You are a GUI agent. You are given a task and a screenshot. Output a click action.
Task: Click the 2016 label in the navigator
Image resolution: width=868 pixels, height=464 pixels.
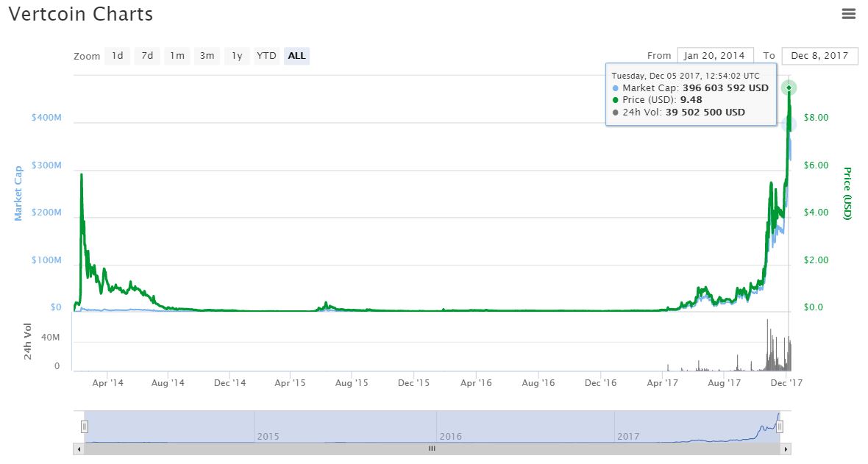click(x=451, y=436)
